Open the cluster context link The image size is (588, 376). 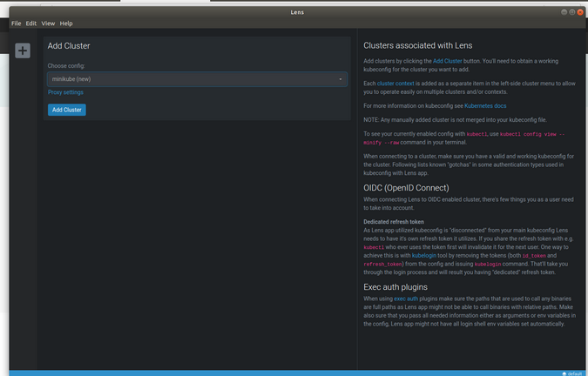[x=395, y=83]
